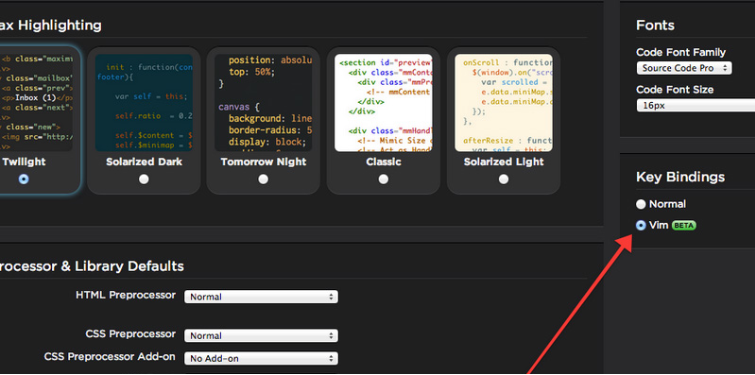Pick the Classic theme radio button
Viewport: 755px width, 375px height.
(x=383, y=179)
